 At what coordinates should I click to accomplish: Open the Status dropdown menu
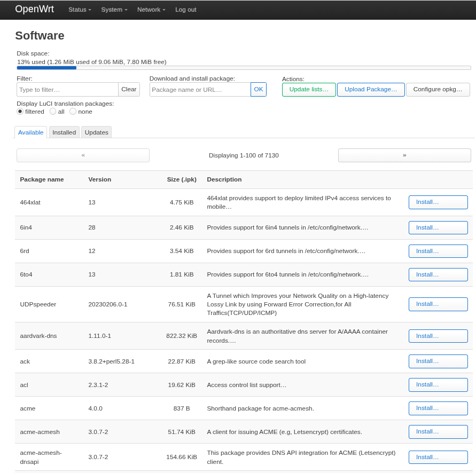80,10
